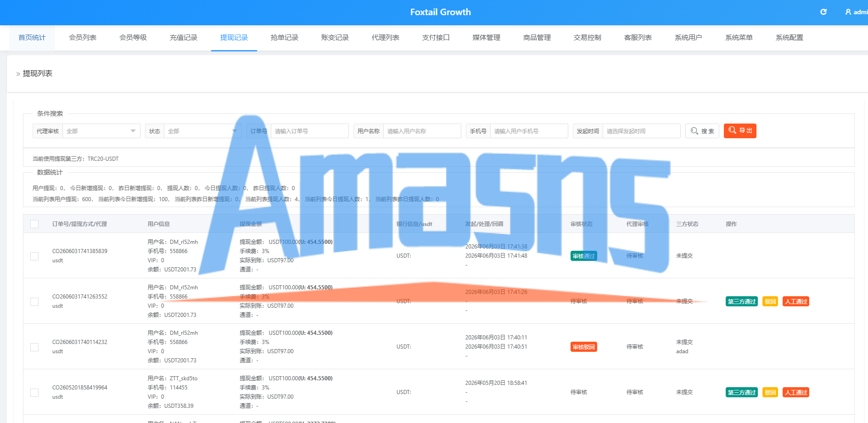868x423 pixels.
Task: Open the 支付接口 tab
Action: point(436,38)
